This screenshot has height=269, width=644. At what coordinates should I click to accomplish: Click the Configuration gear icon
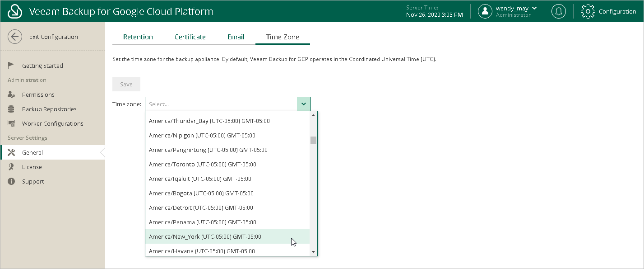coord(588,11)
